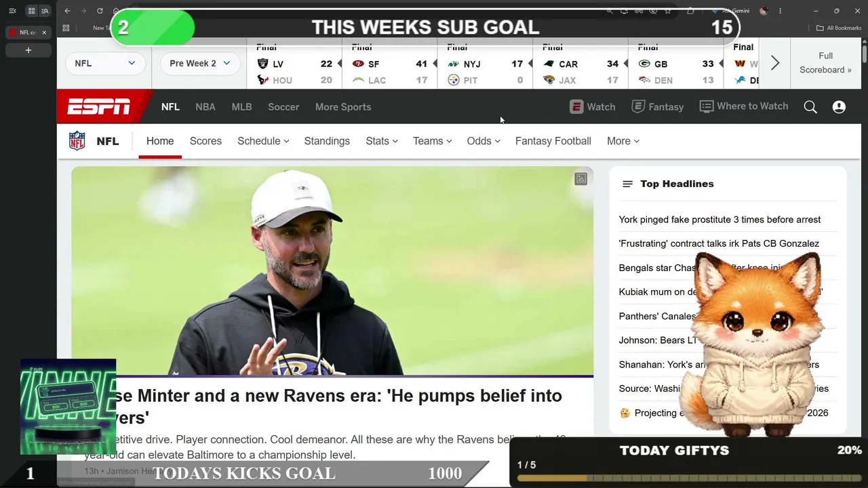Open the NFL league dropdown

pyautogui.click(x=104, y=63)
